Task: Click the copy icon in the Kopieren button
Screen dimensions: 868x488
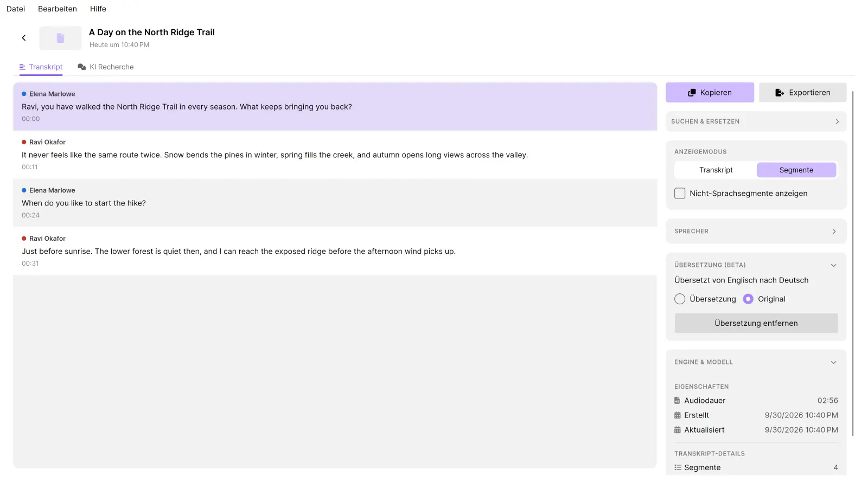Action: pos(692,93)
